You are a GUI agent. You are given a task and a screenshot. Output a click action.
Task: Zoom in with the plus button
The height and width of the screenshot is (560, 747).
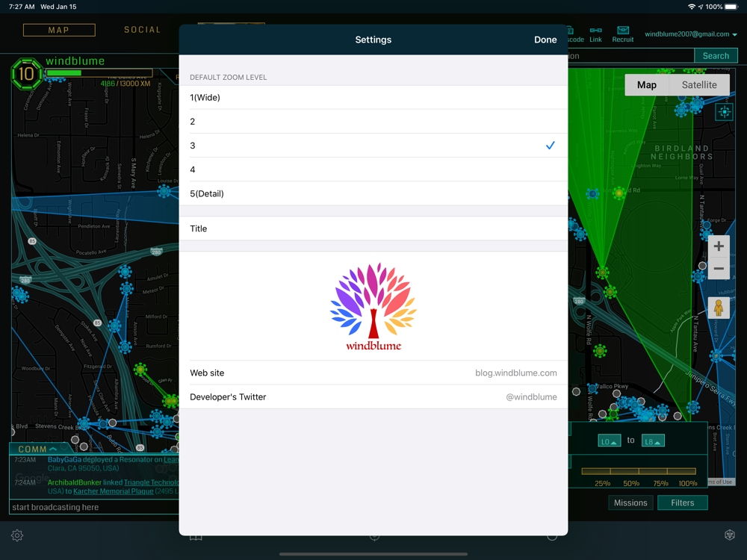(x=719, y=246)
